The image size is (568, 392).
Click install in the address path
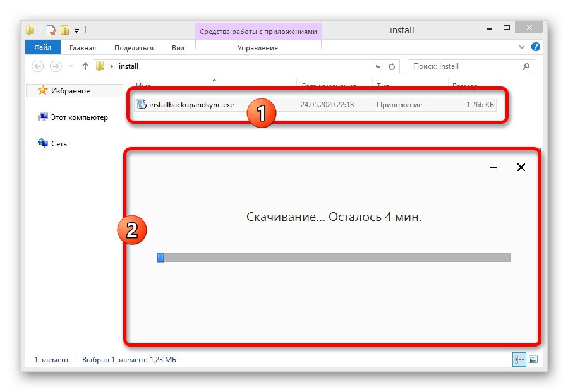pos(129,66)
